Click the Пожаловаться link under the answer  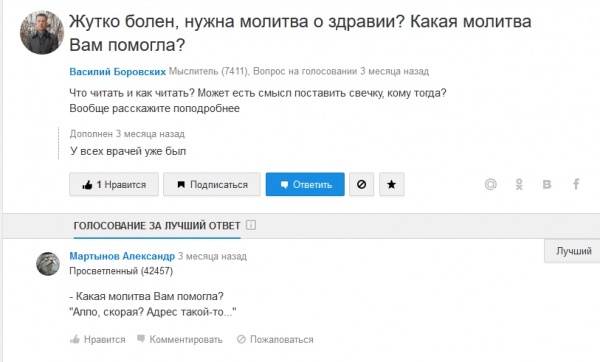click(x=282, y=339)
